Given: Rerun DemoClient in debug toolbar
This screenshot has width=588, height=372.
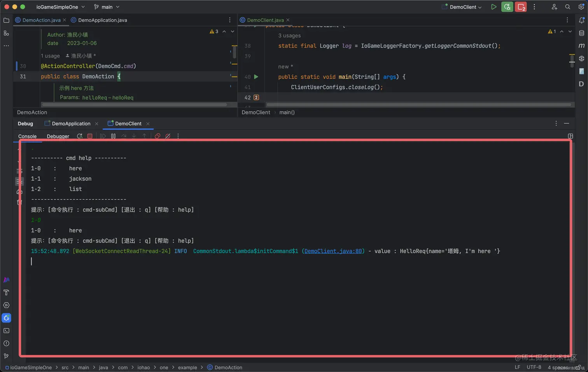Looking at the screenshot, I should [x=80, y=136].
